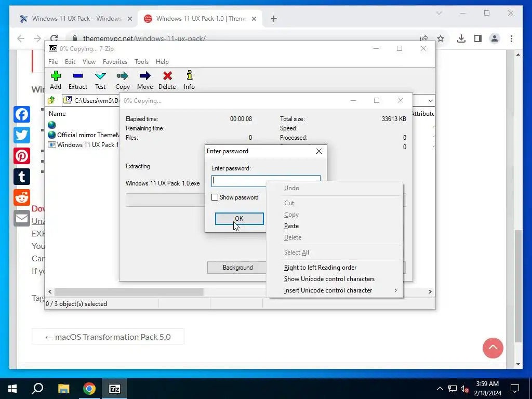Viewport: 532px width, 399px height.
Task: Open File Explorer from the taskbar
Action: pyautogui.click(x=63, y=389)
